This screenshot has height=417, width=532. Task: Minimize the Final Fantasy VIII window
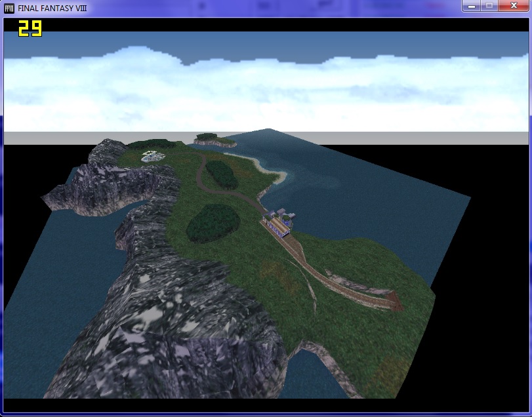click(471, 6)
